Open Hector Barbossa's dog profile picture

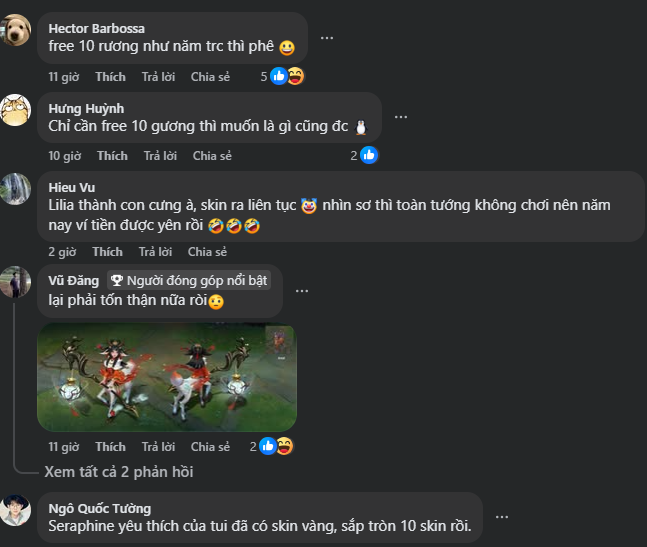pyautogui.click(x=15, y=33)
